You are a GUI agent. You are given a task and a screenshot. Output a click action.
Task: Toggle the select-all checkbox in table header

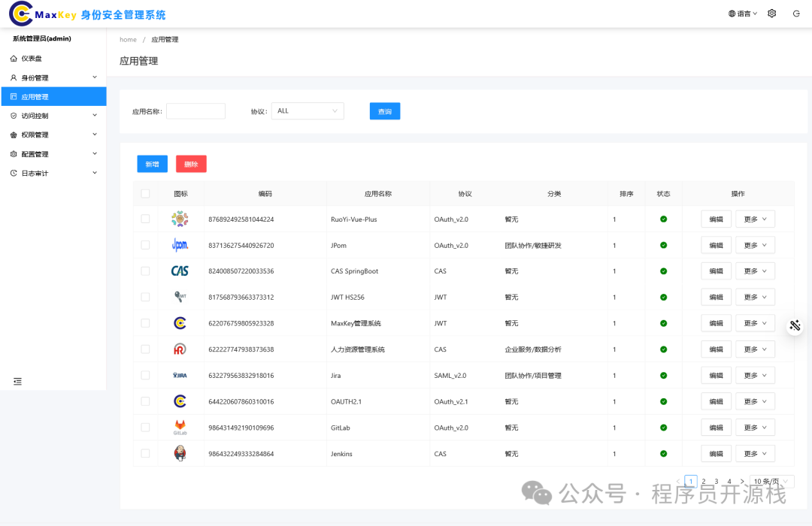(145, 193)
